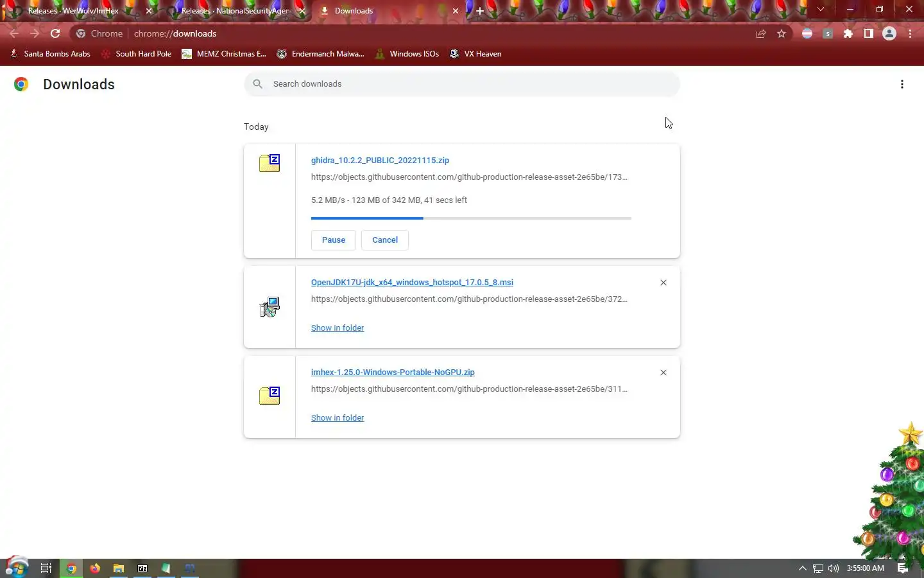Click the OpenJDK source URL text
This screenshot has height=578, width=924.
469,299
